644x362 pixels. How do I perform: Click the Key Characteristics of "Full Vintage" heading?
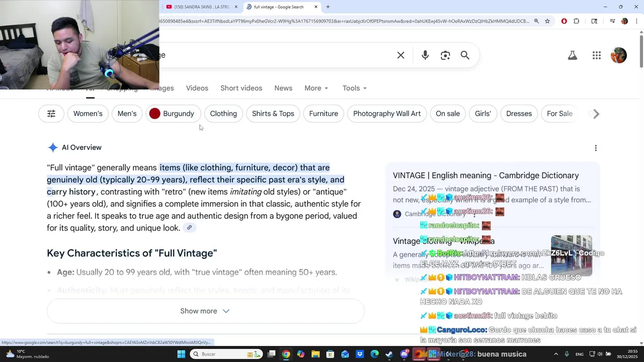[132, 253]
